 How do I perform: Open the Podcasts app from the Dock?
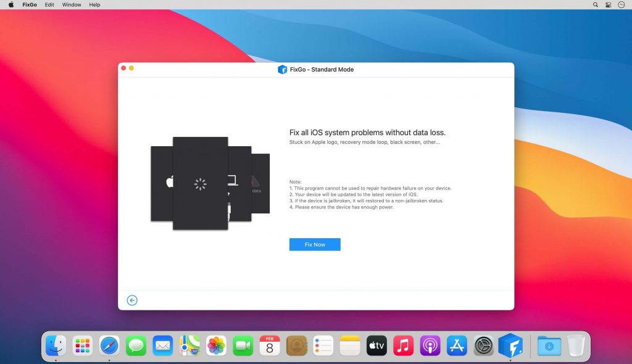point(430,345)
